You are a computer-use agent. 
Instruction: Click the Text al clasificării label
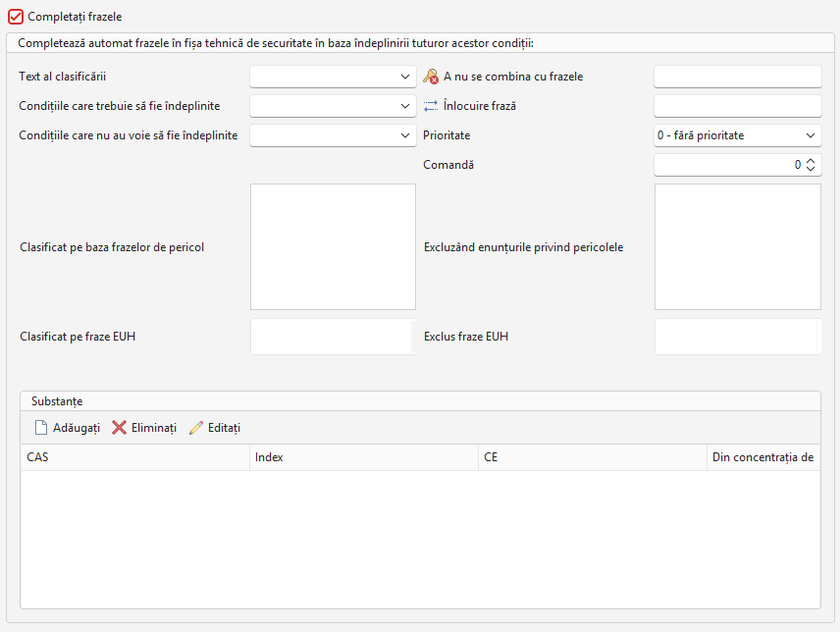coord(62,77)
